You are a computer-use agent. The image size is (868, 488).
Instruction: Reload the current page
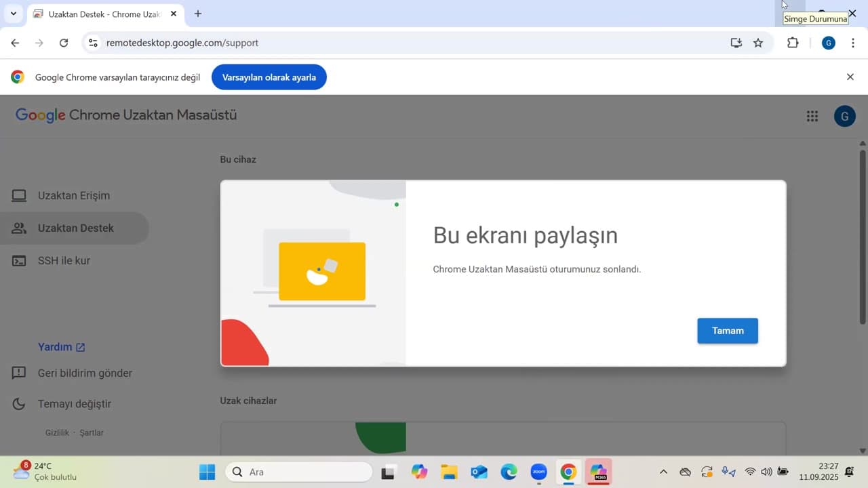pyautogui.click(x=64, y=43)
